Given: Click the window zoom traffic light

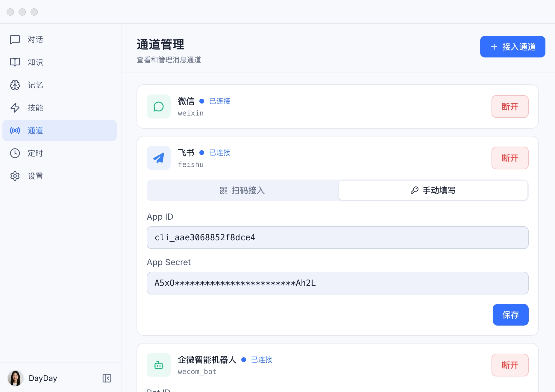Looking at the screenshot, I should point(34,12).
